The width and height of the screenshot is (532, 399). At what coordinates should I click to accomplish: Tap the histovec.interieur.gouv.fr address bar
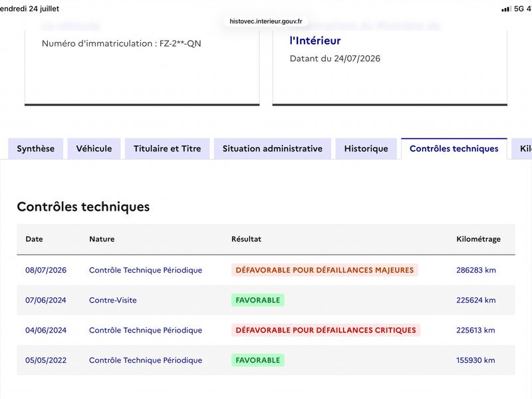265,21
